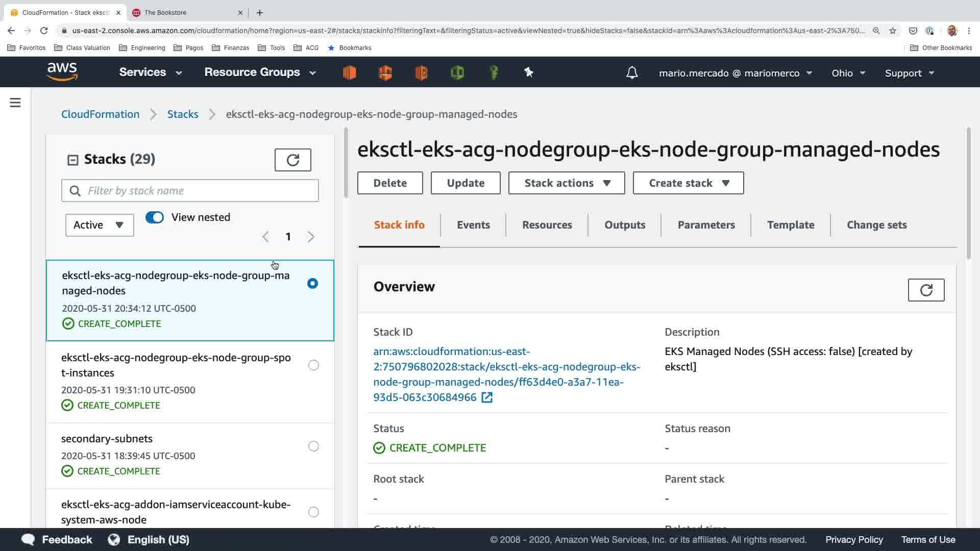Open Stack ID external link icon
This screenshot has height=551, width=980.
(487, 397)
